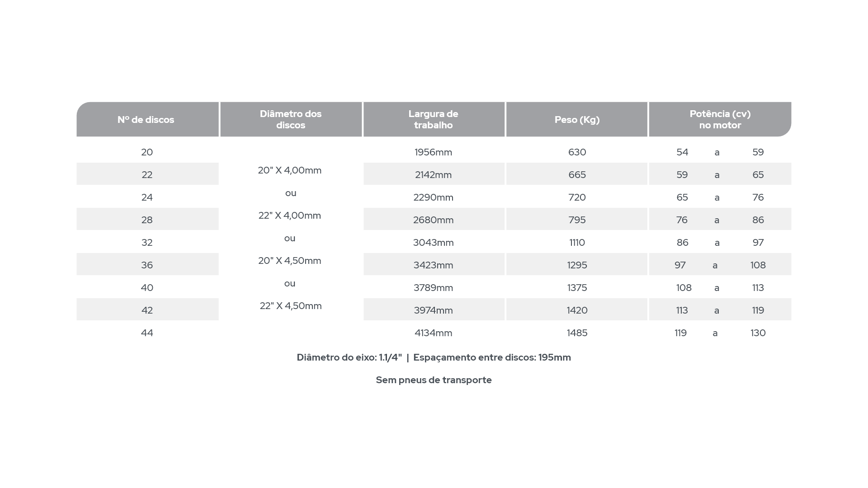Click the 130 maximum power value
The image size is (868, 488).
(758, 333)
